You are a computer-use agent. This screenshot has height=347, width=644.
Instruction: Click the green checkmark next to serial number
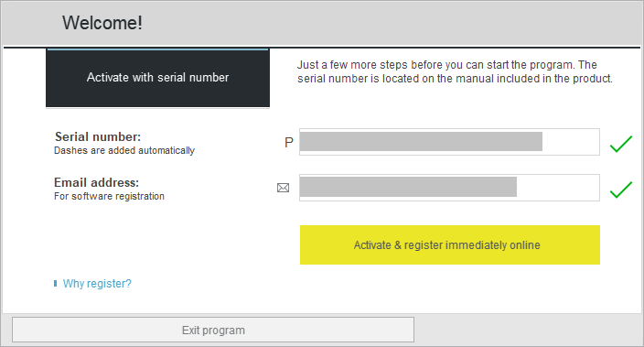tap(620, 144)
